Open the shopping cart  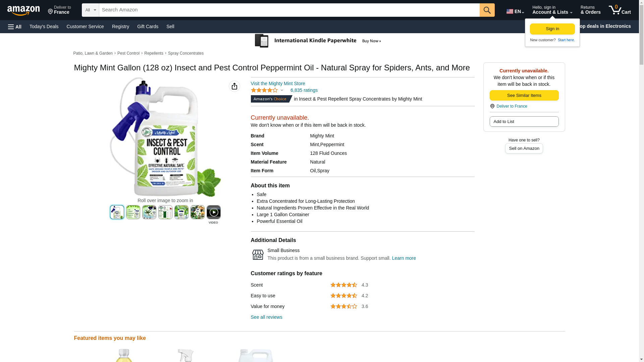[x=620, y=10]
